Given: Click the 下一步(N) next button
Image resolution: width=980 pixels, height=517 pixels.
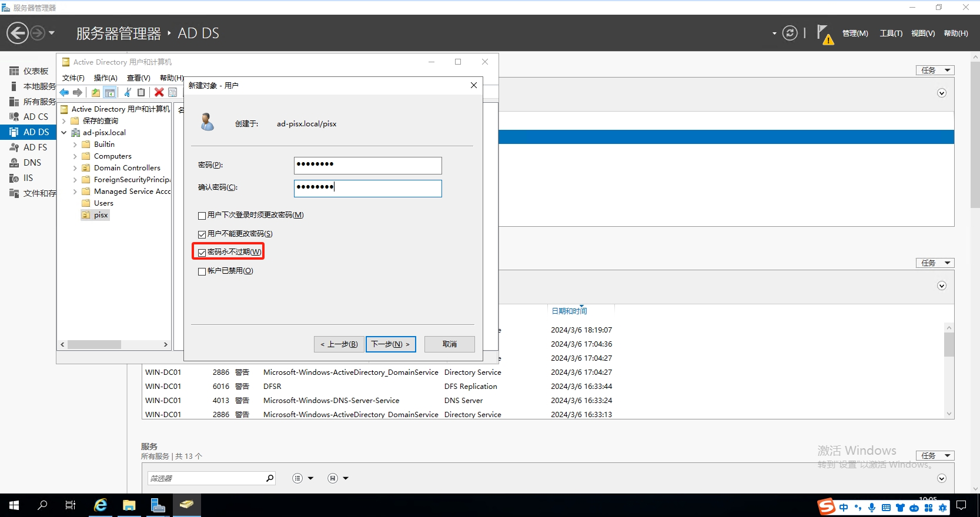Looking at the screenshot, I should coord(390,344).
